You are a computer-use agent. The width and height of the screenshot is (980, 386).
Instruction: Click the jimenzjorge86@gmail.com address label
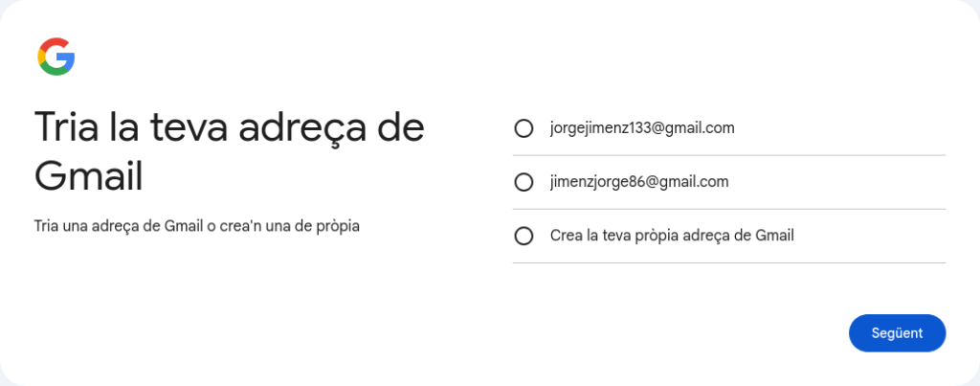point(639,181)
